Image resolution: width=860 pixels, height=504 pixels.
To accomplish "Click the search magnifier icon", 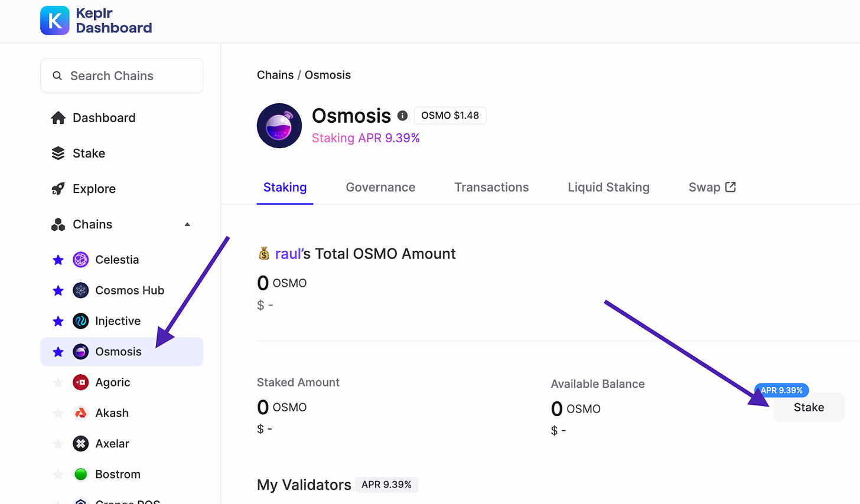I will [x=57, y=76].
